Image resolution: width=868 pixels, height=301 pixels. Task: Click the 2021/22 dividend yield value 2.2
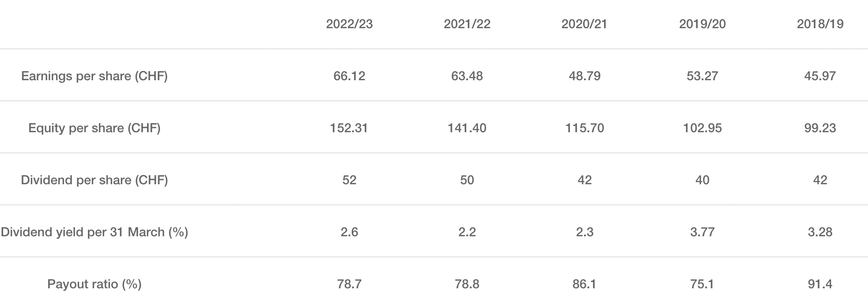467,232
